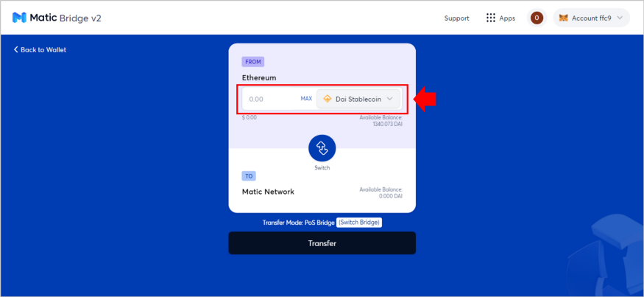Click the MAX amount button
Viewport: 644px width, 297px height.
[x=306, y=99]
